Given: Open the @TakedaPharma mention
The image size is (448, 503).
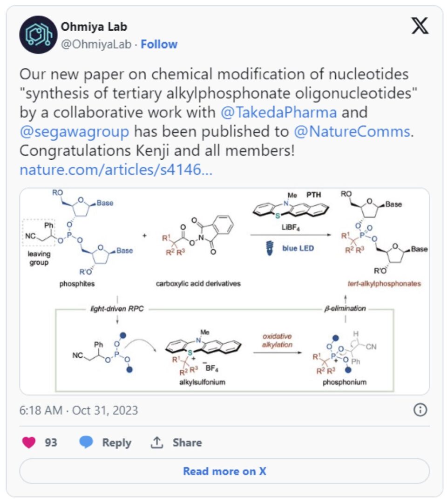Looking at the screenshot, I should point(278,112).
